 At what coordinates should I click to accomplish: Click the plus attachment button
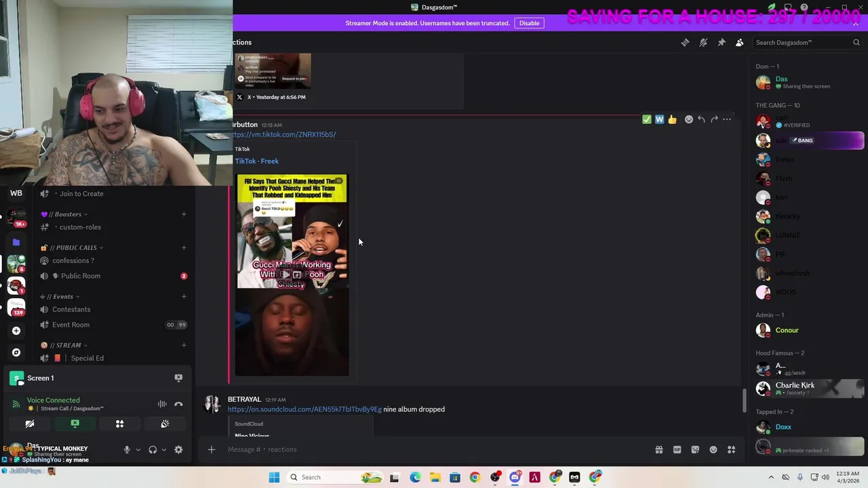pos(212,449)
